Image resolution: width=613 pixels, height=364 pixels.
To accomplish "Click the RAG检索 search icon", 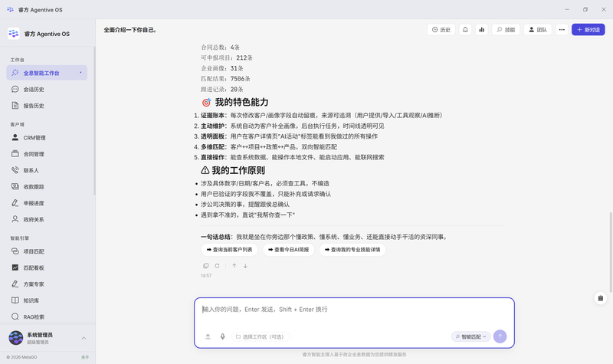I will [15, 316].
